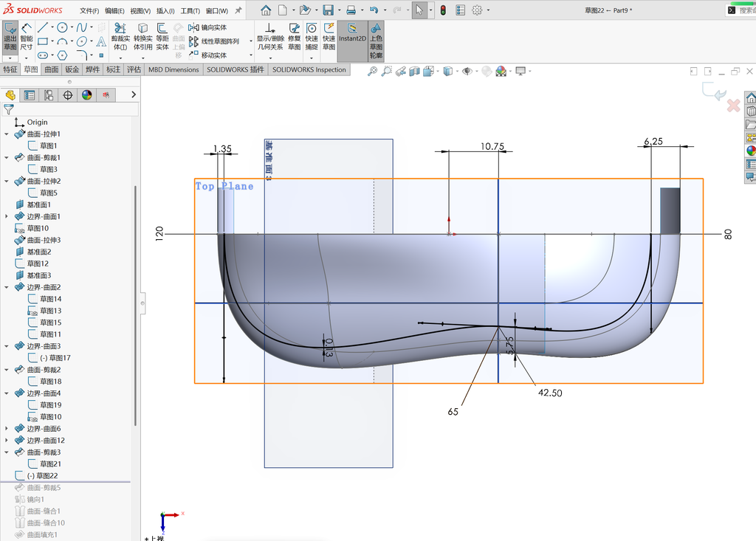Screen dimensions: 756x541
Task: Click 显示/删除几何关系 button
Action: (270, 36)
